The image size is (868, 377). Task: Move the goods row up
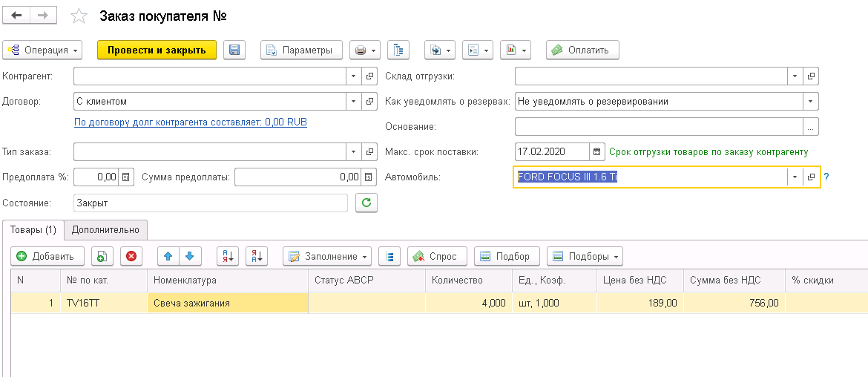(x=168, y=256)
